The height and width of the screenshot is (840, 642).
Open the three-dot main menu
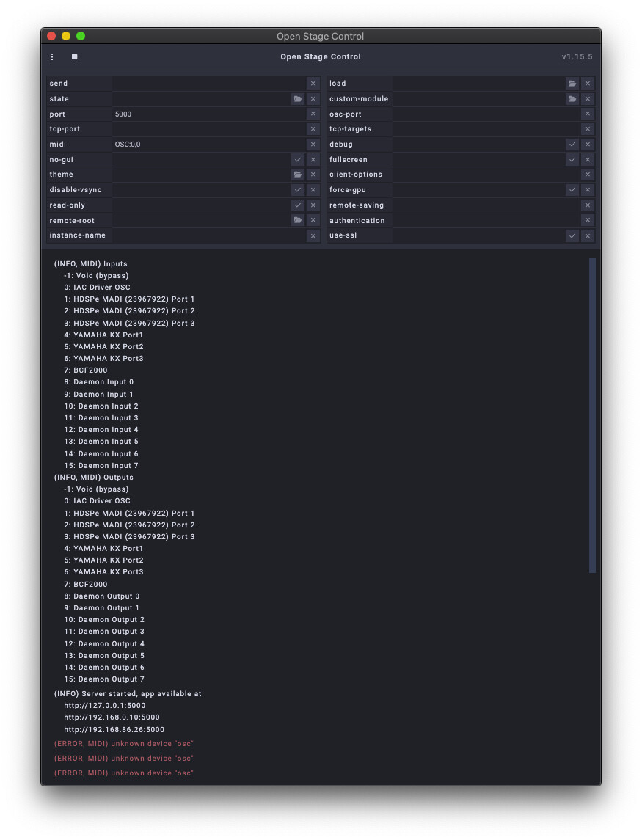pyautogui.click(x=51, y=56)
